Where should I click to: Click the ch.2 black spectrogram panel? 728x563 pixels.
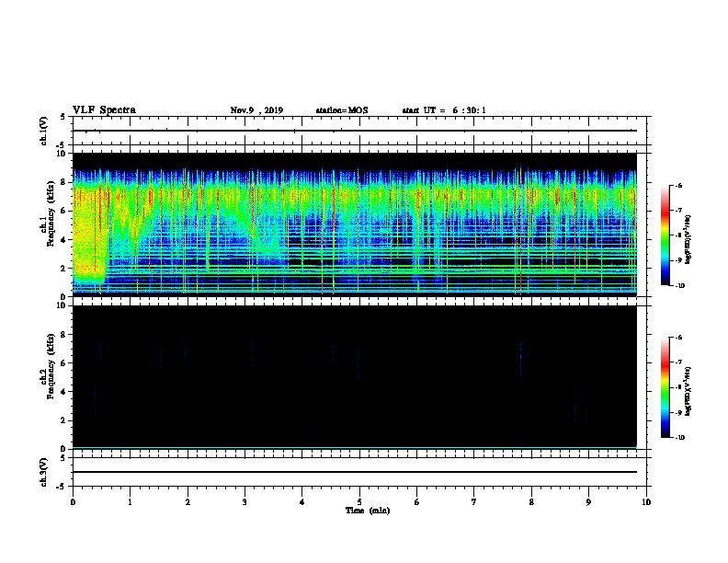(355, 377)
